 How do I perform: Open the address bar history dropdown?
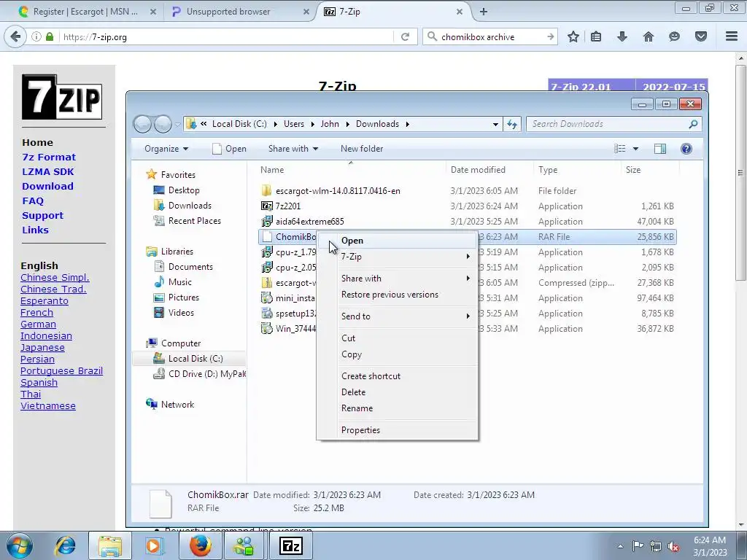[x=495, y=124]
